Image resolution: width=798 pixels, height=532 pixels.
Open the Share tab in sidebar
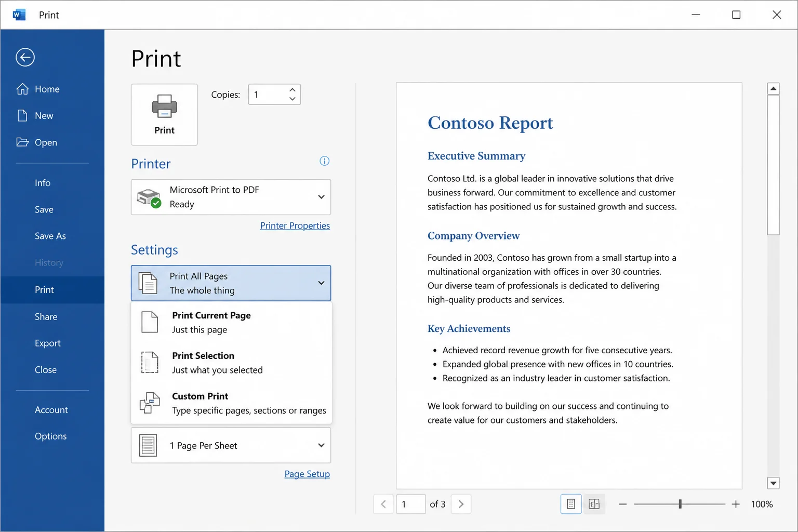[52, 317]
